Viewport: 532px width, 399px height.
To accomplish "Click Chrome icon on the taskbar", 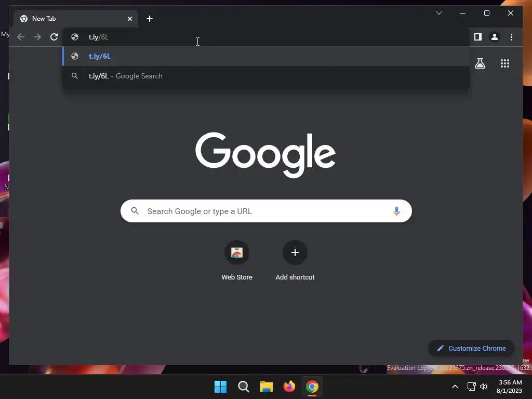I will pos(312,387).
